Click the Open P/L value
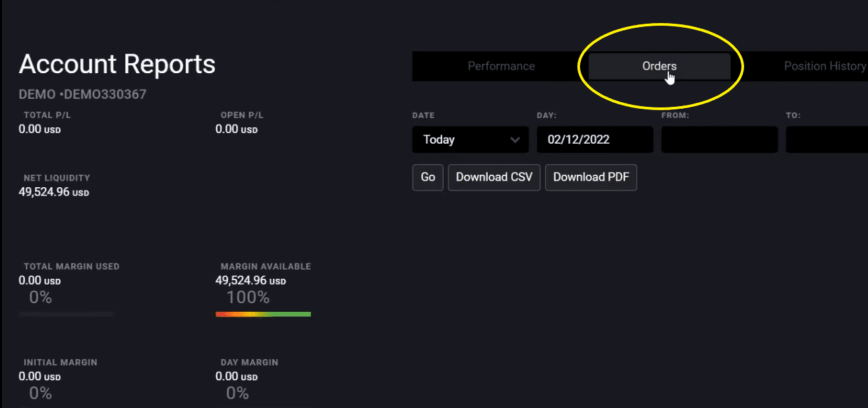The height and width of the screenshot is (408, 868). [236, 129]
